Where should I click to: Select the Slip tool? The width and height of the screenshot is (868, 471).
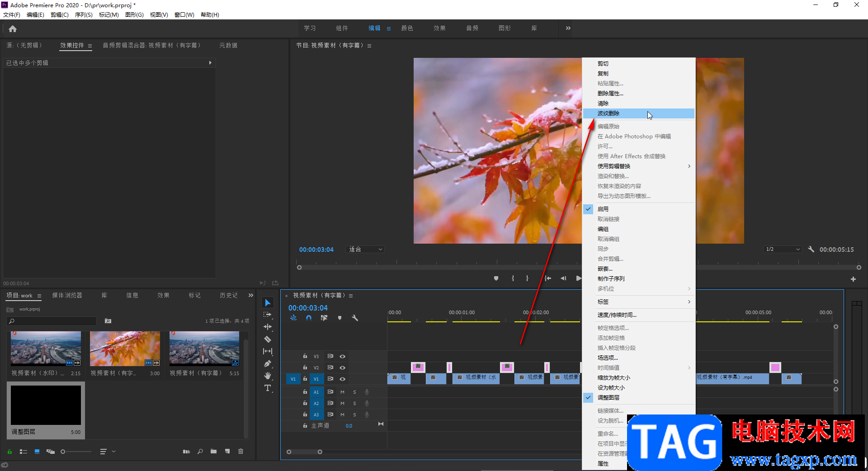[x=268, y=351]
